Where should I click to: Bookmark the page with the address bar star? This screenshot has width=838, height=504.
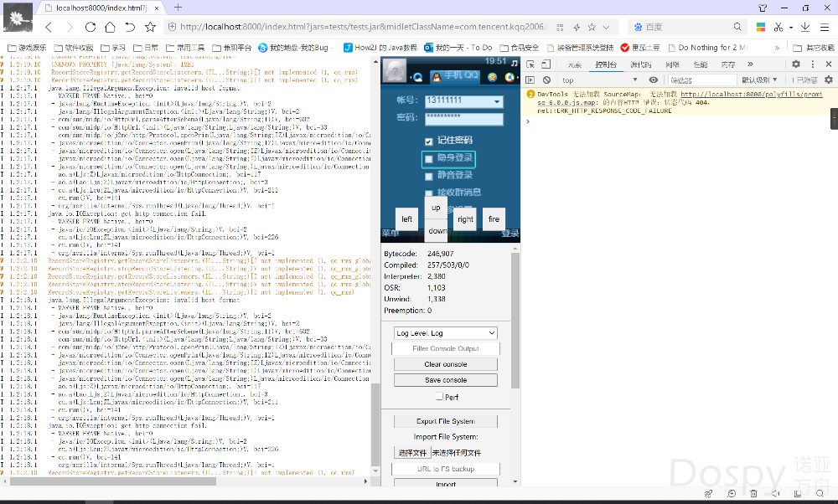pyautogui.click(x=592, y=28)
